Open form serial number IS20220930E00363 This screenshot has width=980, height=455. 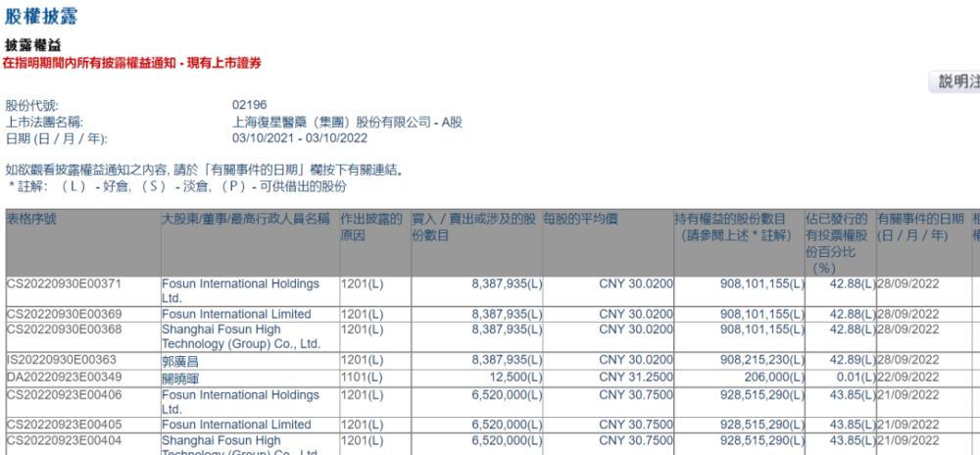tap(65, 361)
